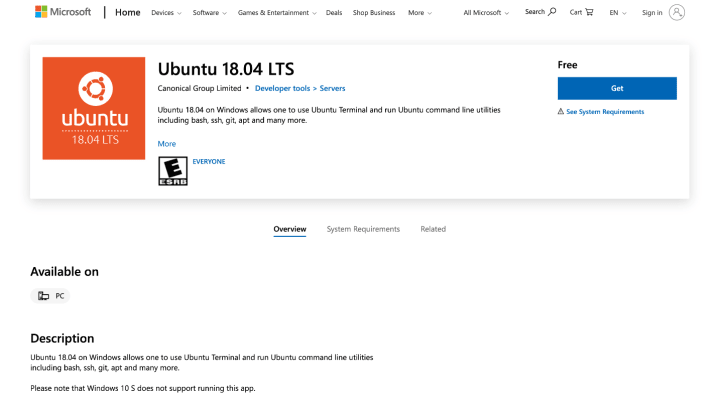The image size is (720, 400).
Task: Expand the Devices menu
Action: coord(166,13)
